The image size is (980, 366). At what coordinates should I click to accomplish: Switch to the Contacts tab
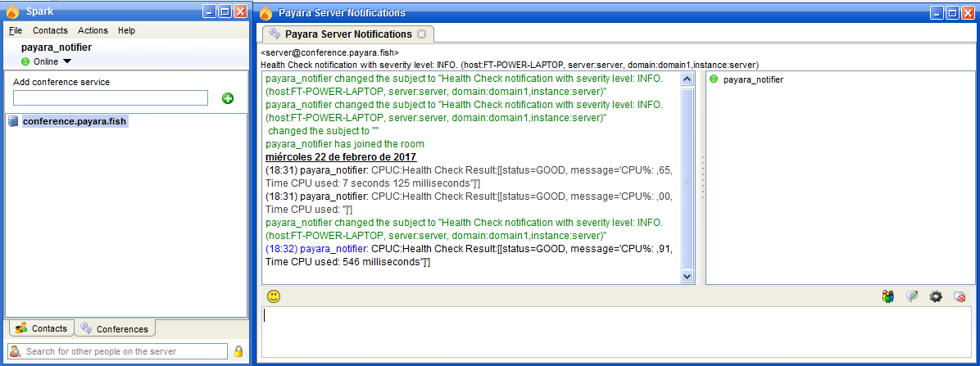click(40, 328)
